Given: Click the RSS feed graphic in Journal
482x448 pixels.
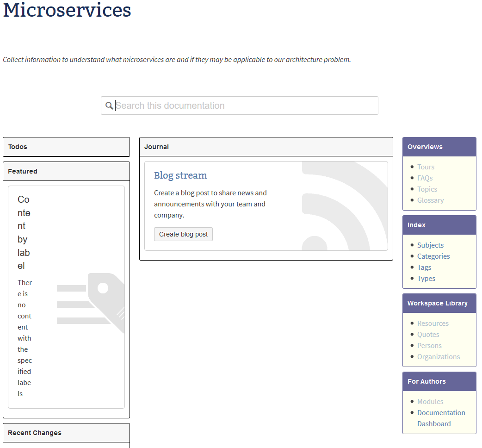Looking at the screenshot, I should tap(345, 206).
